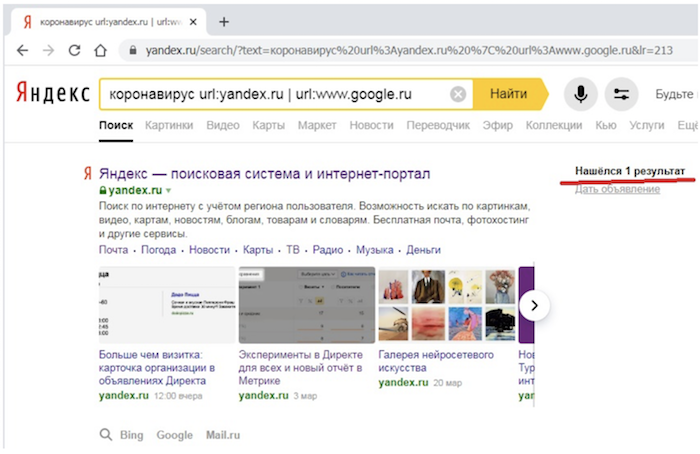Screen dimensions: 700x454
Task: Open the Услуги tab
Action: point(646,125)
